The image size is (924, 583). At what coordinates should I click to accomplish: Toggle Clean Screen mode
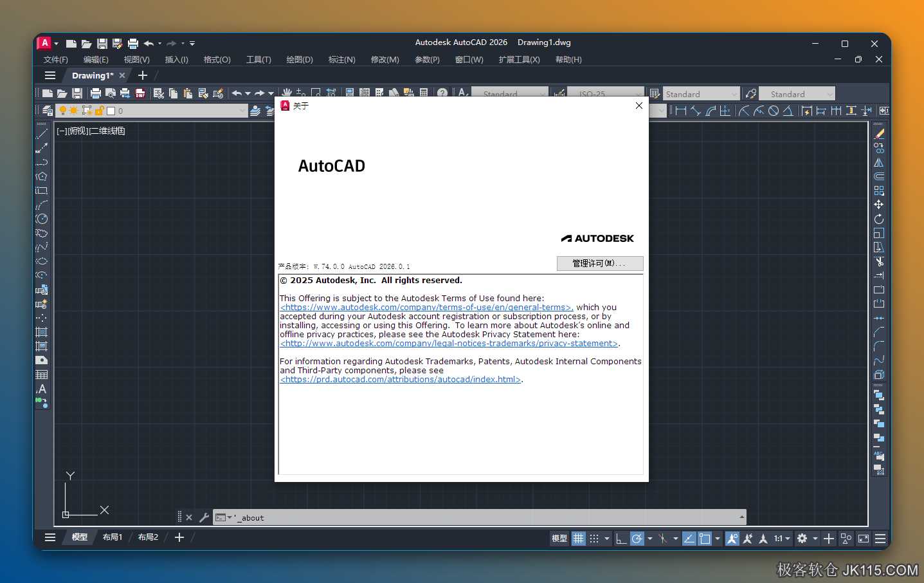tap(864, 539)
